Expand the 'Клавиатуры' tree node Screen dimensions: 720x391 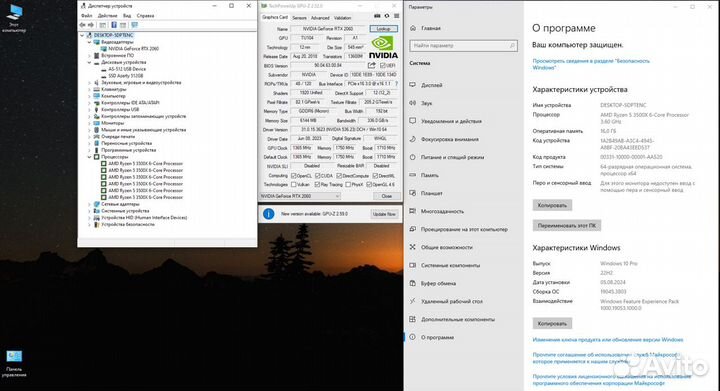90,89
